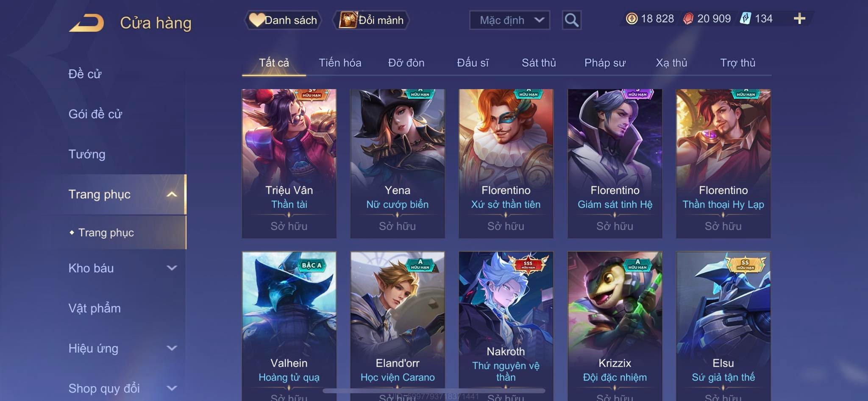This screenshot has width=868, height=401.
Task: Open Đổi mảnh fragment exchange button
Action: (x=371, y=20)
